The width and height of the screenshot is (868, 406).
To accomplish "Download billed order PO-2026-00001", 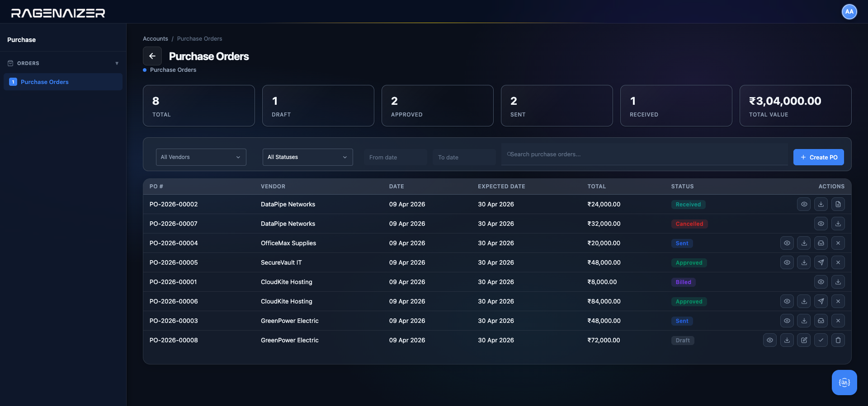I will point(838,282).
